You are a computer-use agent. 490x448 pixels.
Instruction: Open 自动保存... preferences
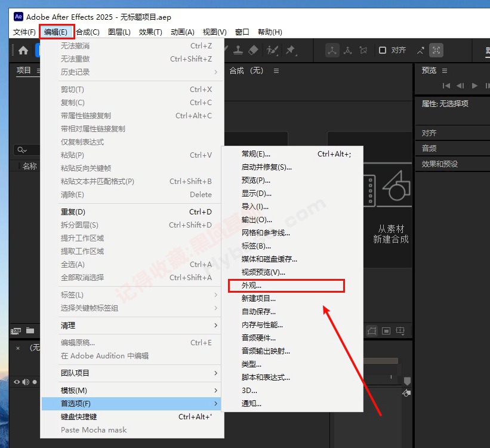292,312
